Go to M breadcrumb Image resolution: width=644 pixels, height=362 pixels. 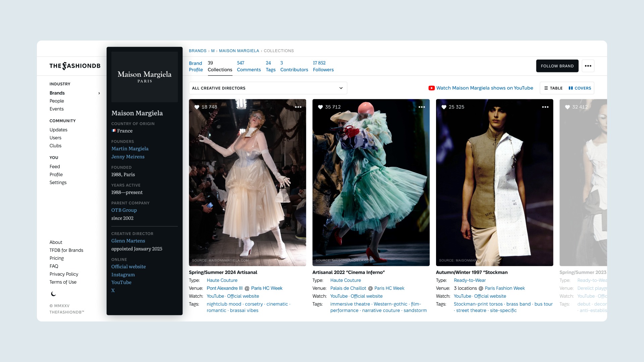tap(213, 51)
